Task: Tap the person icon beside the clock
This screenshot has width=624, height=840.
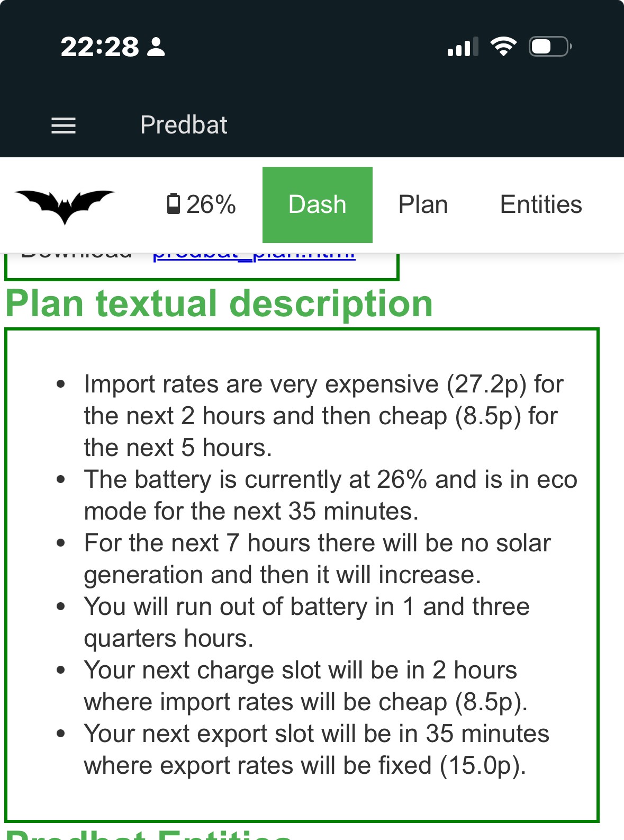Action: coord(156,47)
